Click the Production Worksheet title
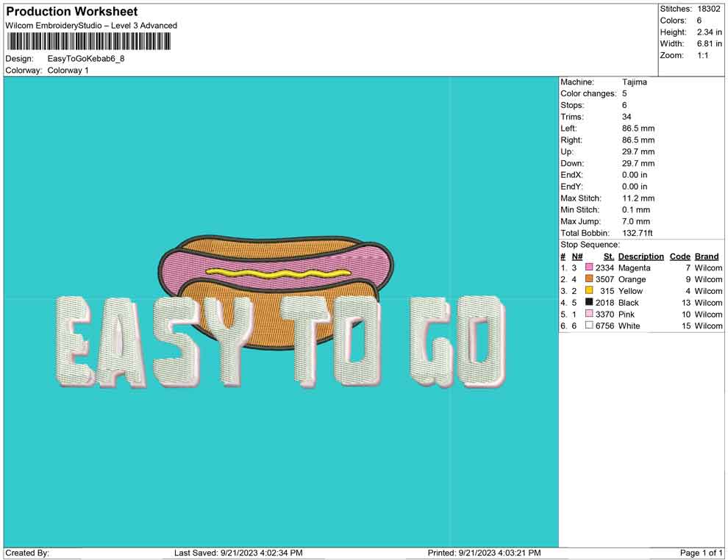The image size is (728, 560). point(71,11)
